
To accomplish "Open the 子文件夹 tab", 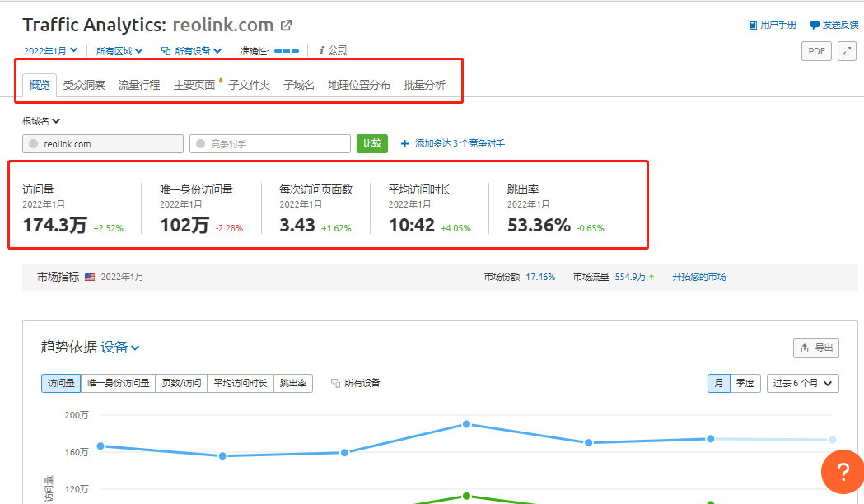I will [x=249, y=85].
